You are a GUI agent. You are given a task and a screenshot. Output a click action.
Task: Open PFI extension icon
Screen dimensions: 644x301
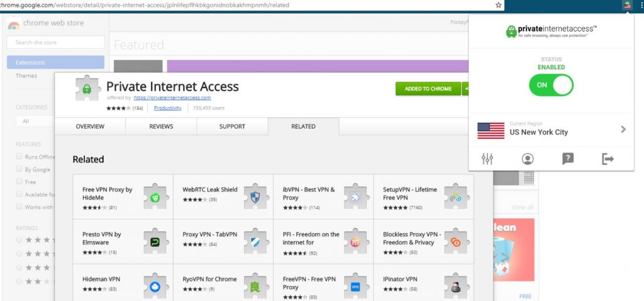point(355,241)
